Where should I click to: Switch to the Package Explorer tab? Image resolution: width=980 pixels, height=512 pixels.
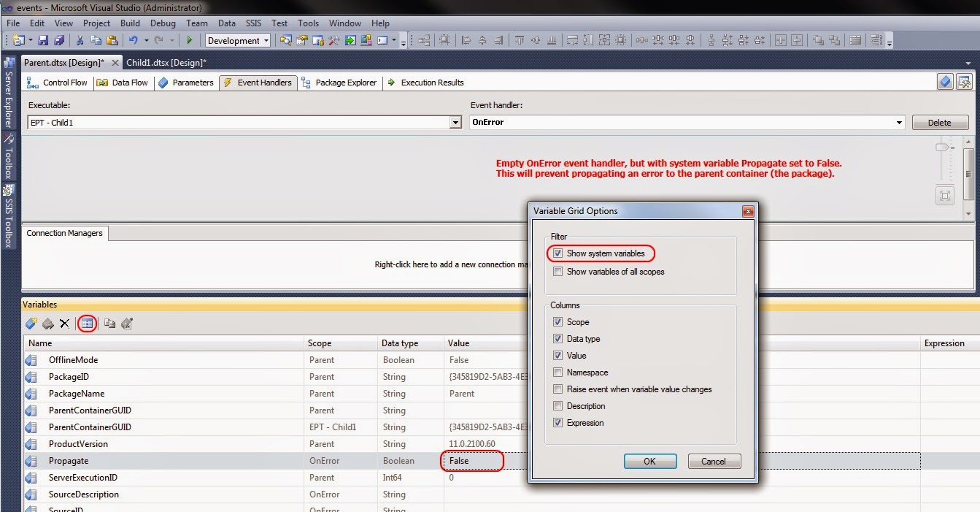339,83
